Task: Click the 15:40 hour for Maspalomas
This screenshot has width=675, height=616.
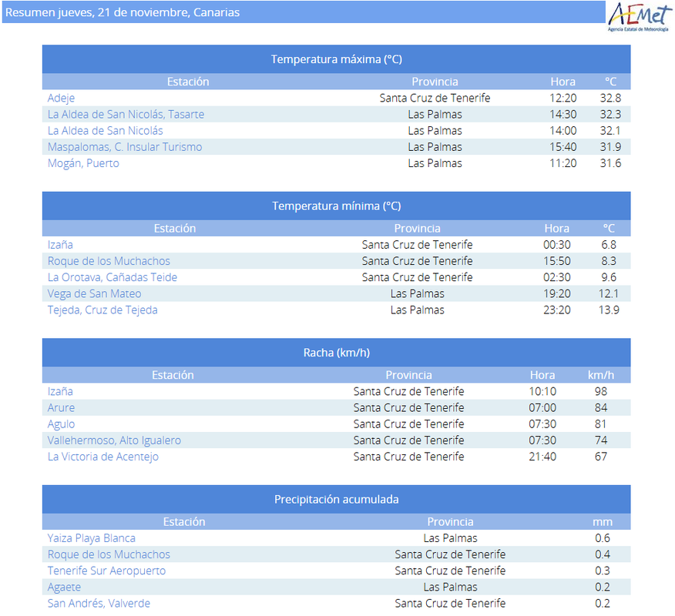Action: 562,147
